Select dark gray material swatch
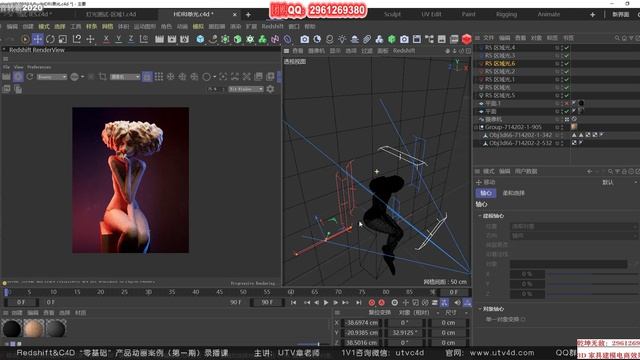 (56, 329)
